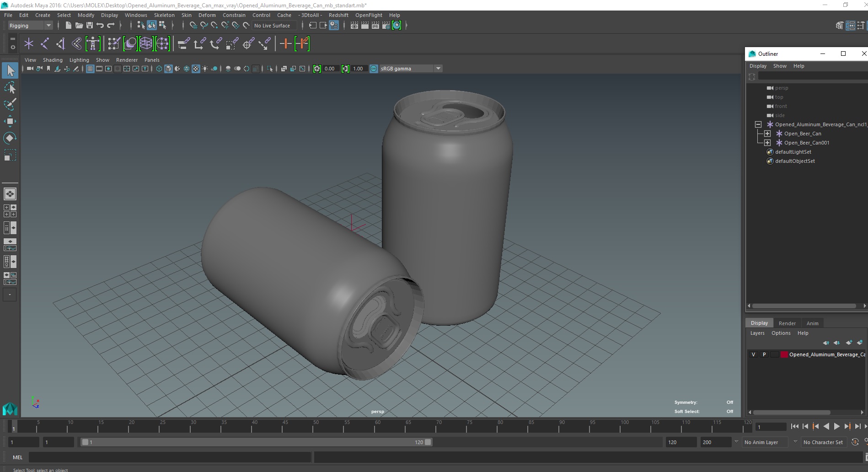Open the Skeleton menu
The image size is (868, 472).
click(x=164, y=15)
